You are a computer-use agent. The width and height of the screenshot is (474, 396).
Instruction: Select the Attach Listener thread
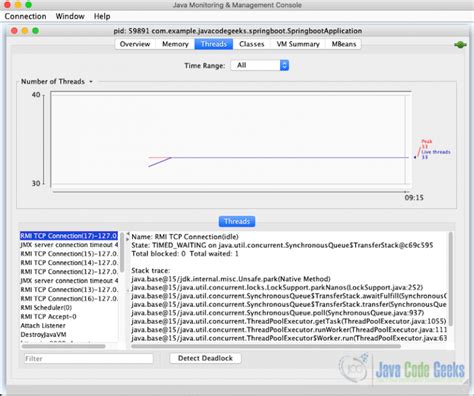(x=69, y=326)
